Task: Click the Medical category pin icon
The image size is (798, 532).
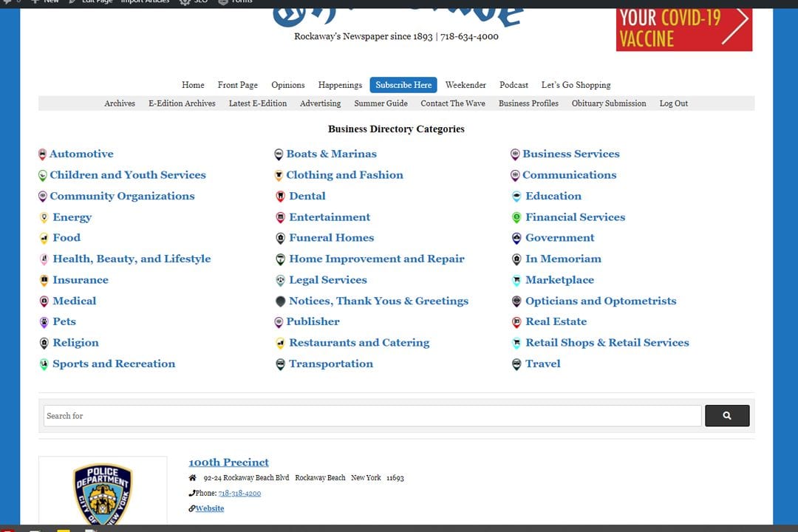Action: point(44,301)
